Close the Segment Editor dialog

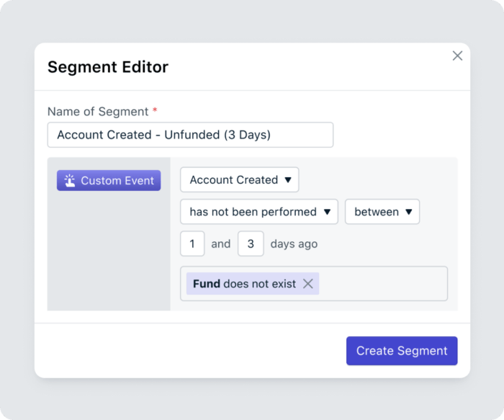coord(457,55)
